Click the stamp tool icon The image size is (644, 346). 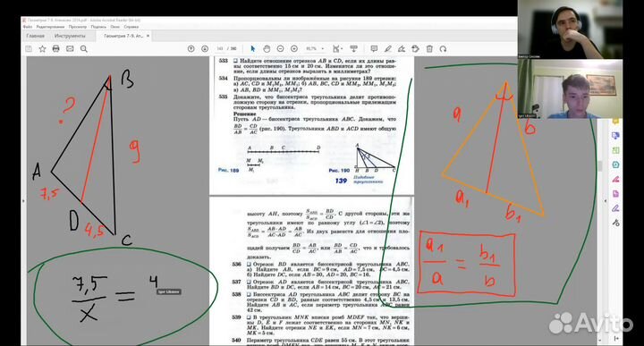[x=416, y=49]
